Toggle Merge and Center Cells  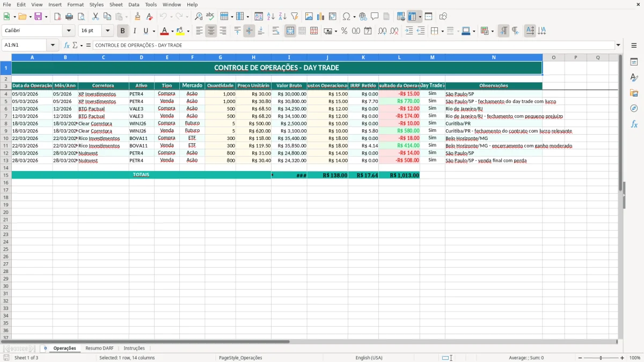click(x=290, y=31)
